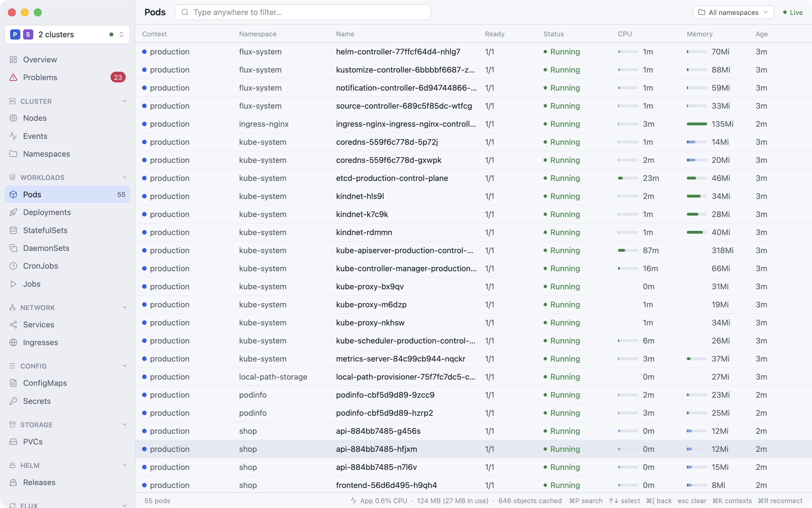Collapse the STORAGE section chevron
This screenshot has height=508, width=812.
tap(125, 424)
